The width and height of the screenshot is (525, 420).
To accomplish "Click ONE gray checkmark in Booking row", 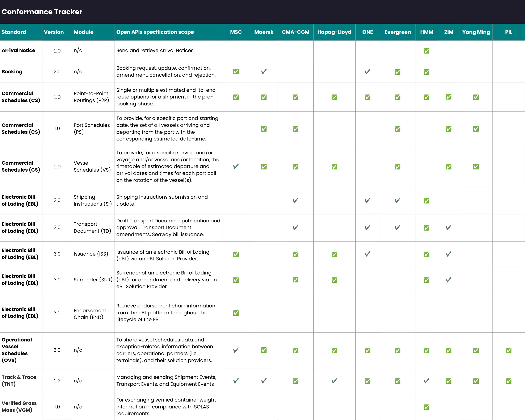I will (x=367, y=72).
